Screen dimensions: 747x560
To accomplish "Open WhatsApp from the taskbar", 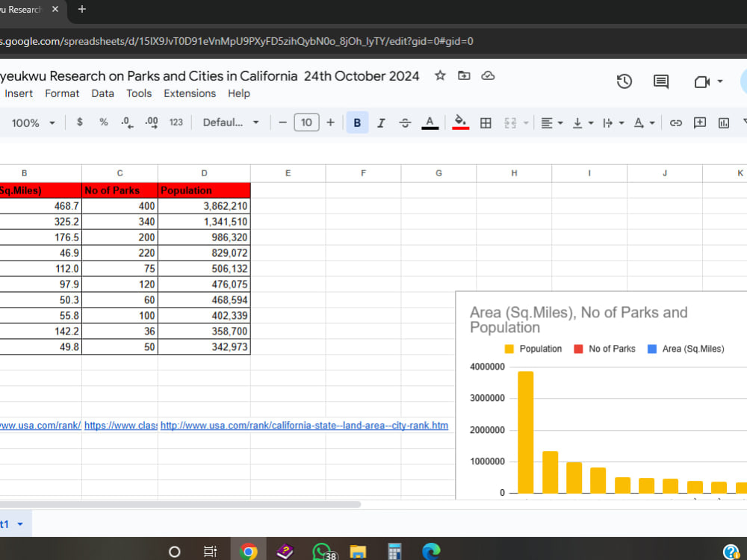I will pyautogui.click(x=323, y=552).
